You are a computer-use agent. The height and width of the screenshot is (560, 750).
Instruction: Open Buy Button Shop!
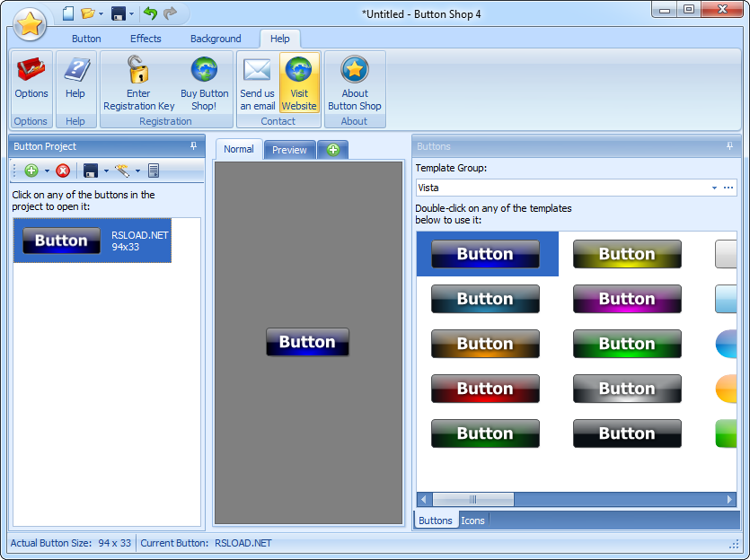(x=204, y=81)
